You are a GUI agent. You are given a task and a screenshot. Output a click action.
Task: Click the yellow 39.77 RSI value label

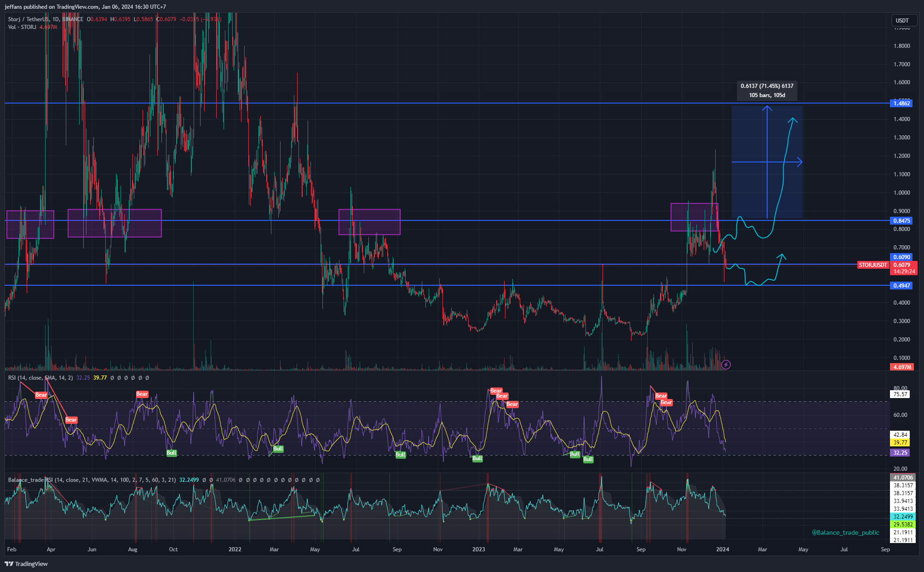pos(900,443)
